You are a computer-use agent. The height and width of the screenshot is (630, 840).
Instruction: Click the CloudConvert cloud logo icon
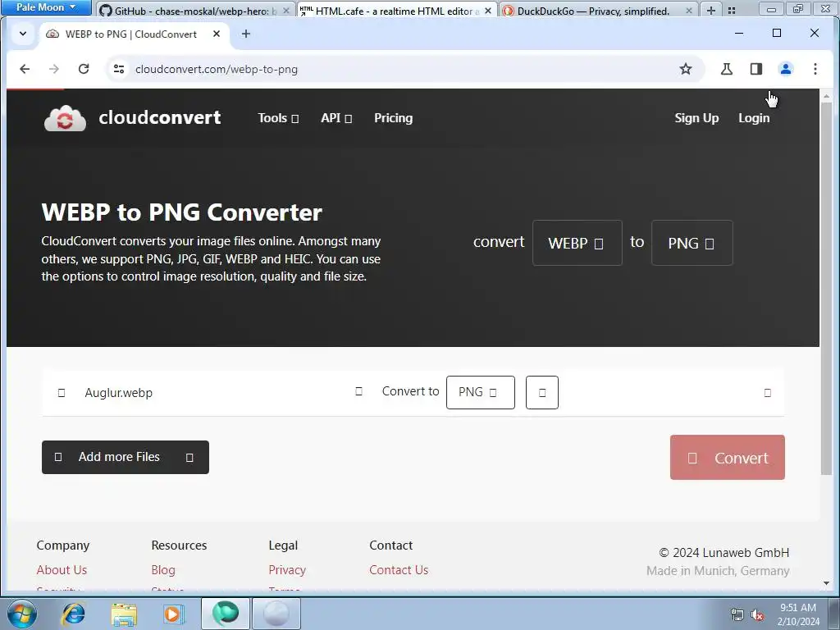(x=65, y=118)
